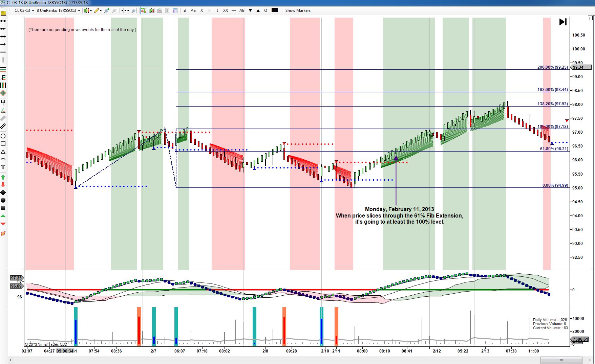Open the 8 UniRenko T8R55O13 interval dropdown
This screenshot has height=364, width=595.
(x=58, y=10)
